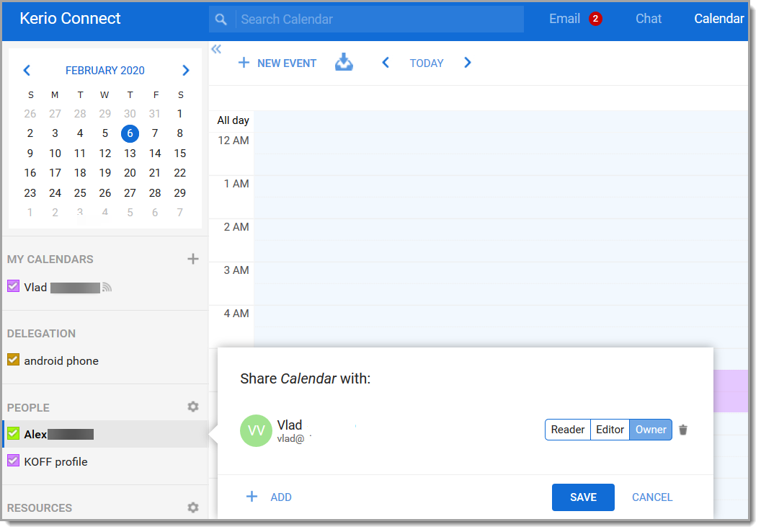Jump to TODAY in the calendar
761x532 pixels.
427,63
